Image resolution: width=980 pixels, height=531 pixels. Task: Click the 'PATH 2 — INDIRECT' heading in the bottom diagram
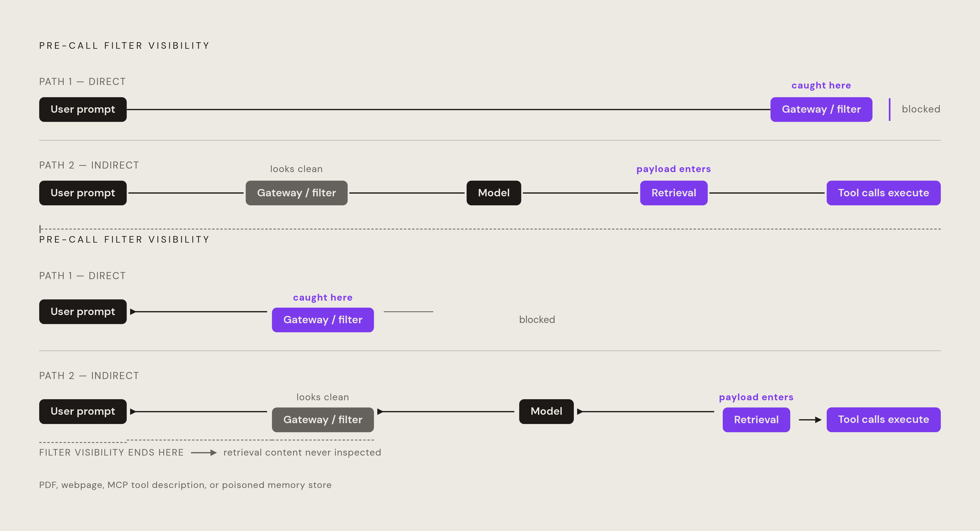[x=89, y=376]
